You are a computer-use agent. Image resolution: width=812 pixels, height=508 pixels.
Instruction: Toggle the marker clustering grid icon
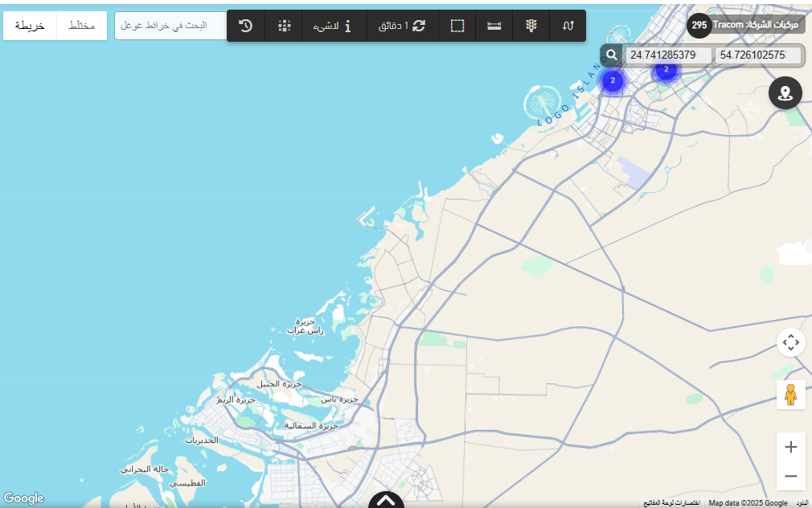click(284, 26)
